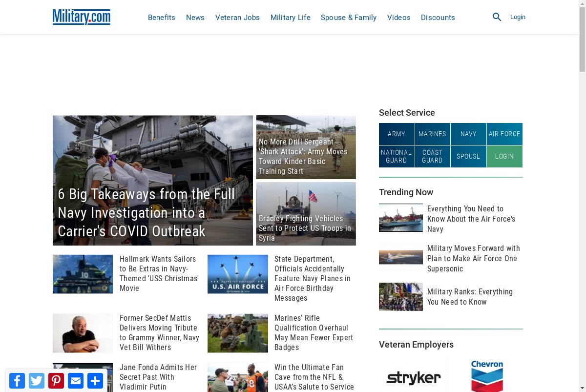Open the Discounts menu
Viewport: 586px width, 392px height.
coord(438,18)
